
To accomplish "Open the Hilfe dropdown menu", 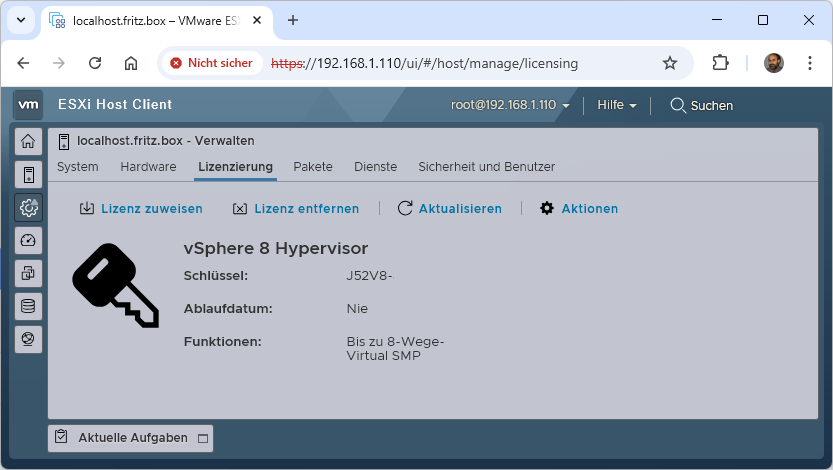I will [x=616, y=105].
